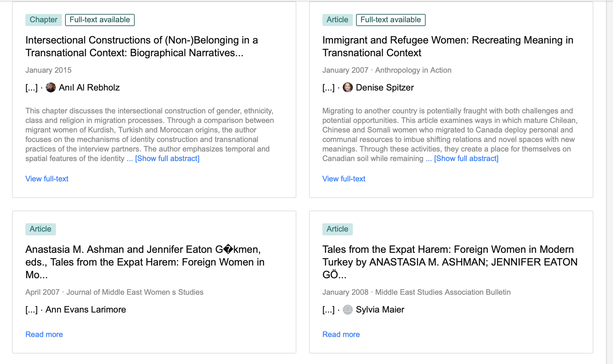Click Sylvia Maier's placeholder avatar icon

click(348, 309)
